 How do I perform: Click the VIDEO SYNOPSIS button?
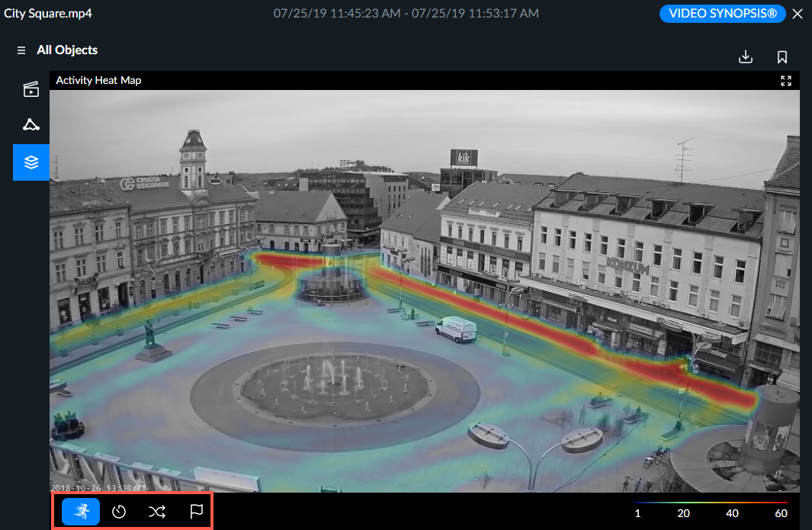[x=722, y=14]
